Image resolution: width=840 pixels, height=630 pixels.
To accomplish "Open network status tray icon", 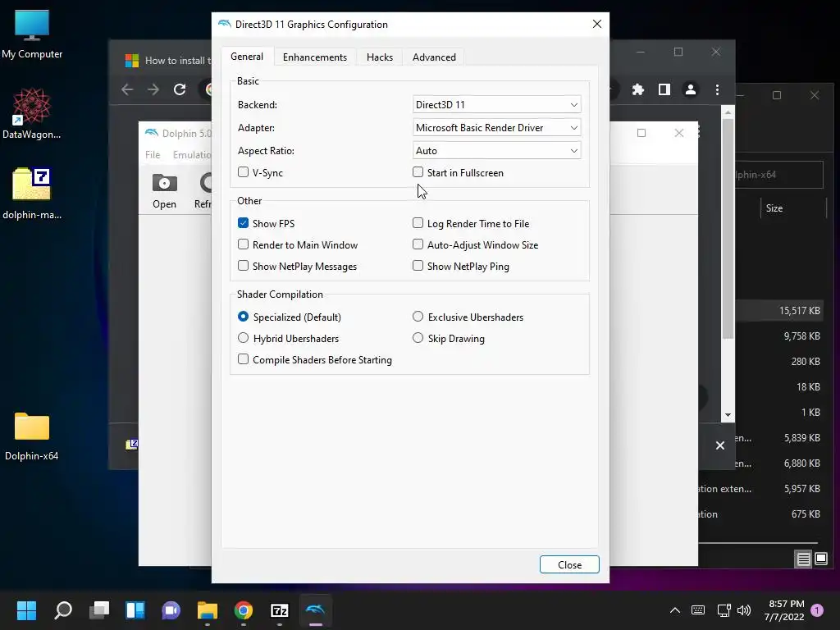I will (x=724, y=610).
